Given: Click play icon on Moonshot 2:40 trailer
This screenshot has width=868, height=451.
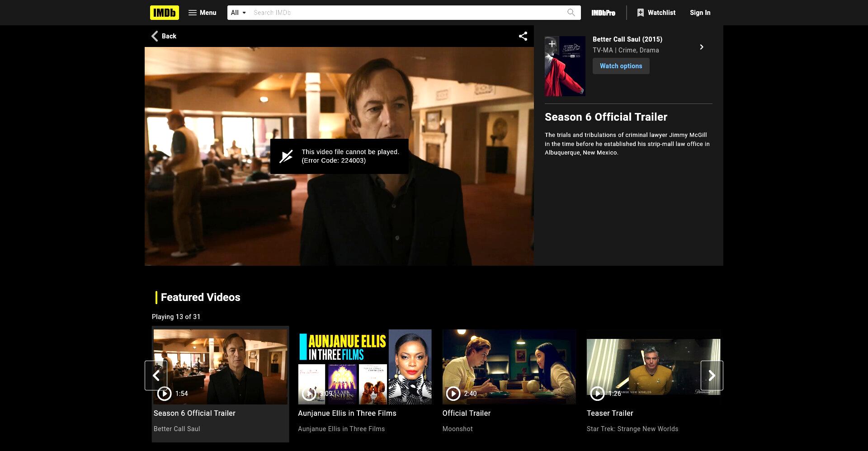Looking at the screenshot, I should (453, 394).
